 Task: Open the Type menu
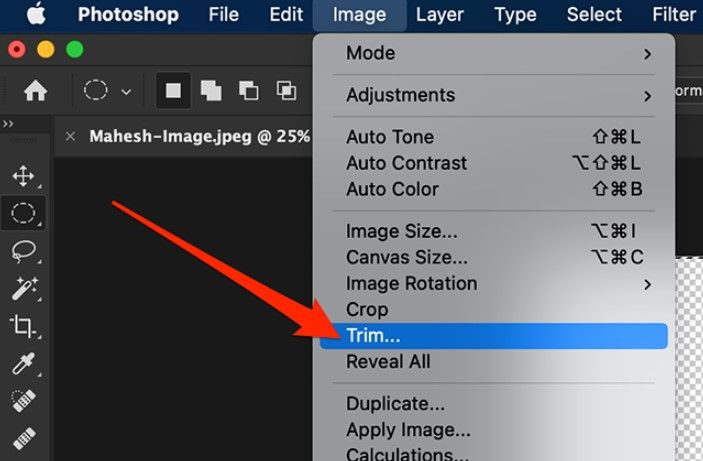pyautogui.click(x=515, y=15)
